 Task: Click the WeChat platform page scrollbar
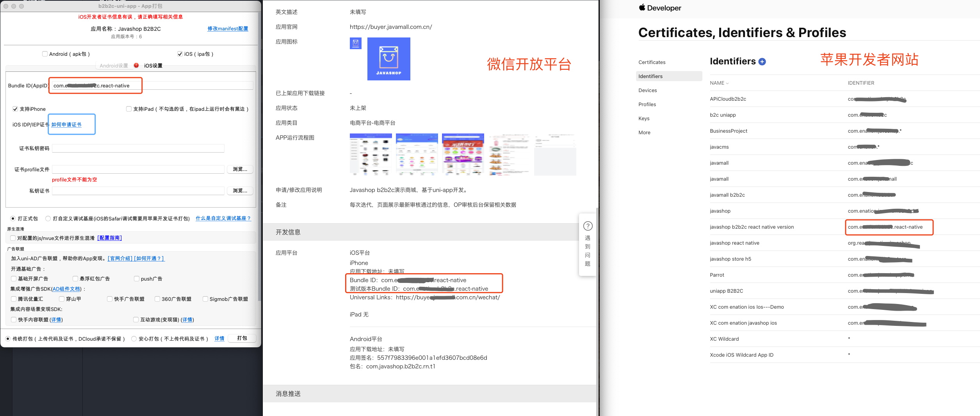(x=597, y=312)
